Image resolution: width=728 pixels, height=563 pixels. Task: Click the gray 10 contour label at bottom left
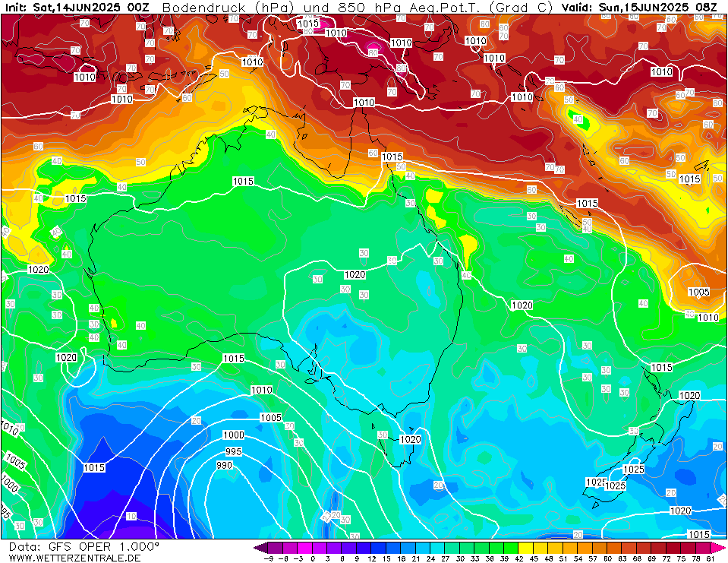pyautogui.click(x=131, y=516)
